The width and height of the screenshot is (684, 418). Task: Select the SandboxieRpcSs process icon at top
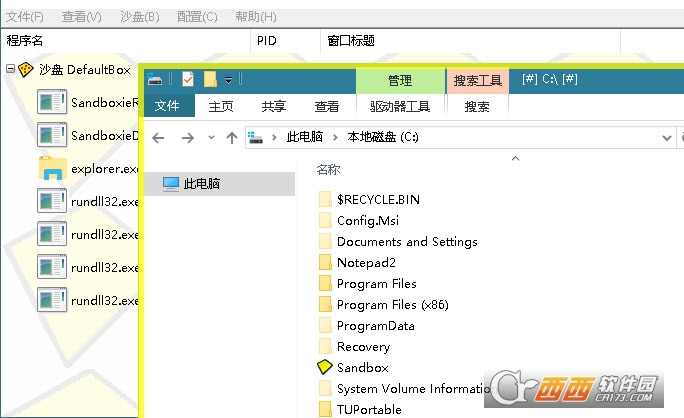[x=52, y=102]
